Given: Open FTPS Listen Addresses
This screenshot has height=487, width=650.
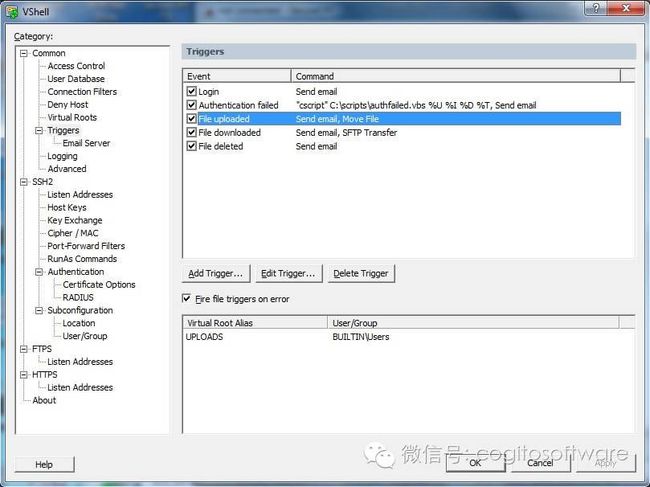Looking at the screenshot, I should (x=80, y=361).
